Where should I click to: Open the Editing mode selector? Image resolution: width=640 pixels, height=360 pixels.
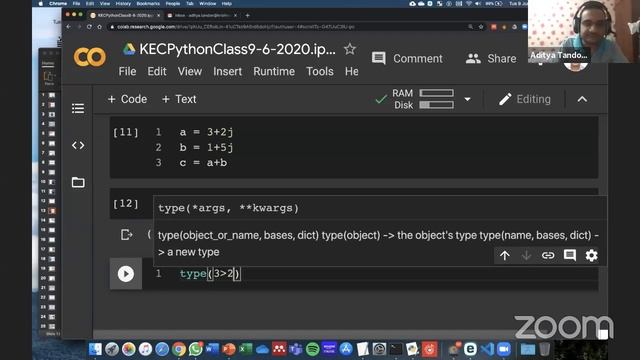tap(524, 99)
